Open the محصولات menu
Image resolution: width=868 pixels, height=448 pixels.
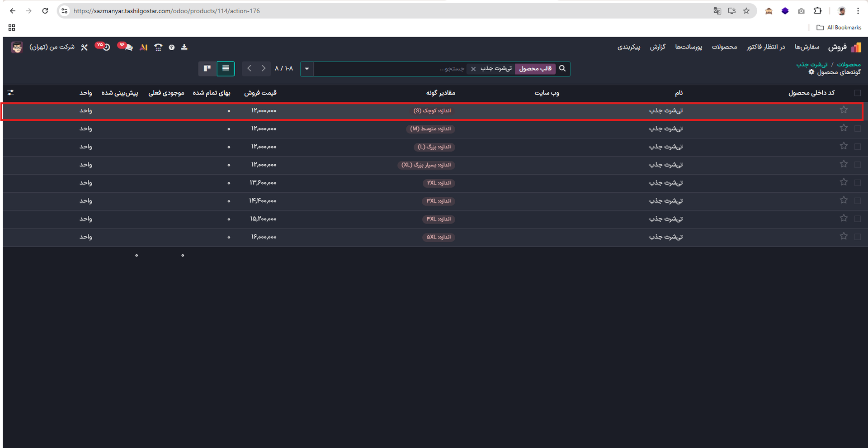724,47
